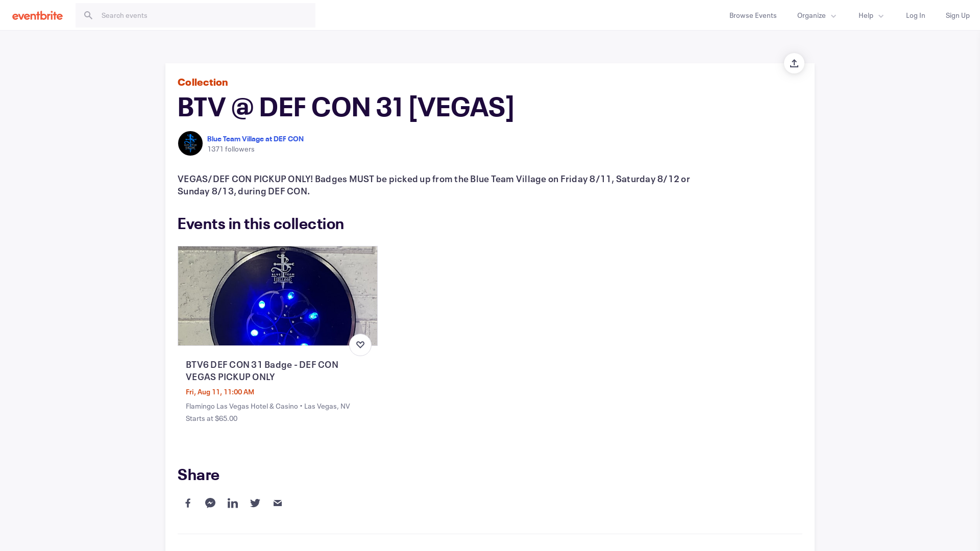
Task: Click the Twitter share icon
Action: [255, 503]
